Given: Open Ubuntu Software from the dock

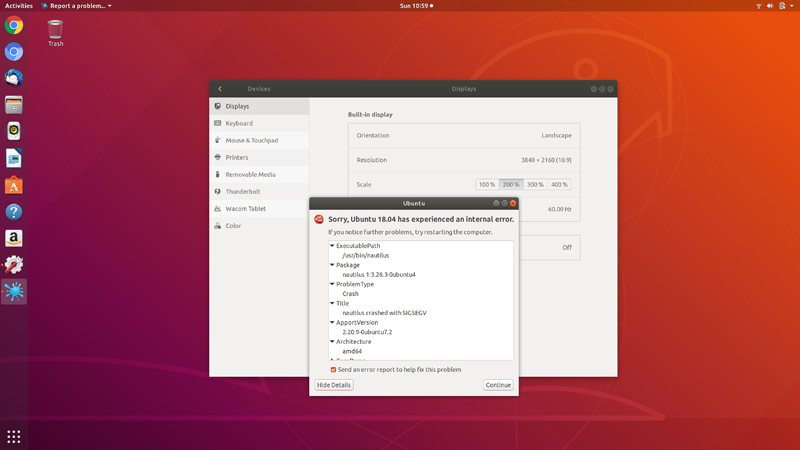Looking at the screenshot, I should click(x=14, y=185).
